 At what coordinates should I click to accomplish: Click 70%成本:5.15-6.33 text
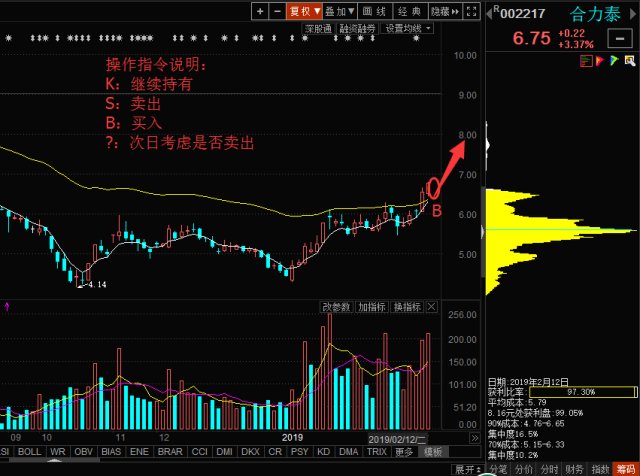coord(526,444)
